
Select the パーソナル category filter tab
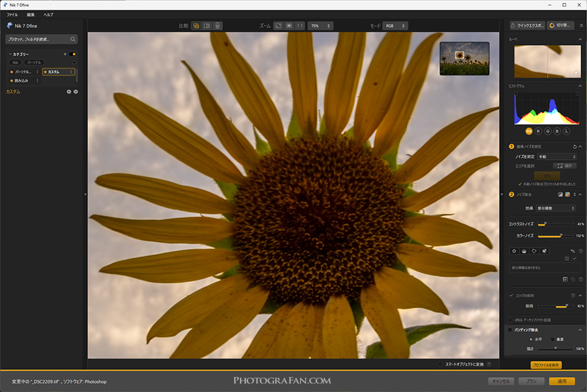(34, 63)
